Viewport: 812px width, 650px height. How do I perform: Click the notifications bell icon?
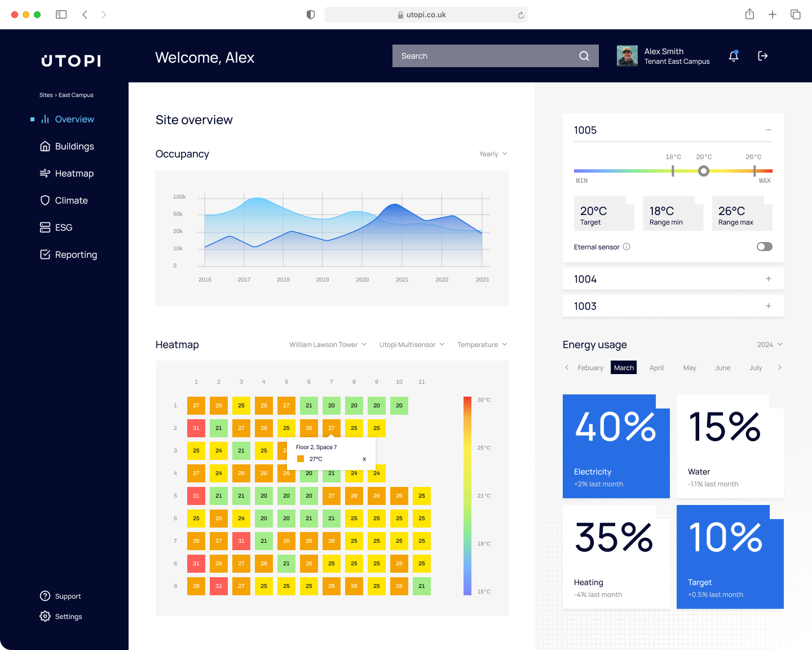(x=734, y=56)
